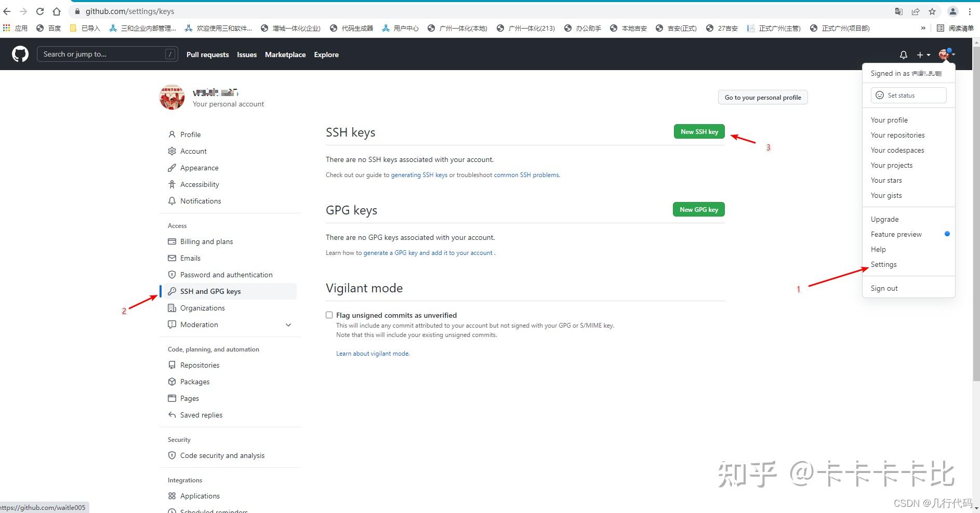
Task: Click the Repositories book icon
Action: click(x=172, y=365)
